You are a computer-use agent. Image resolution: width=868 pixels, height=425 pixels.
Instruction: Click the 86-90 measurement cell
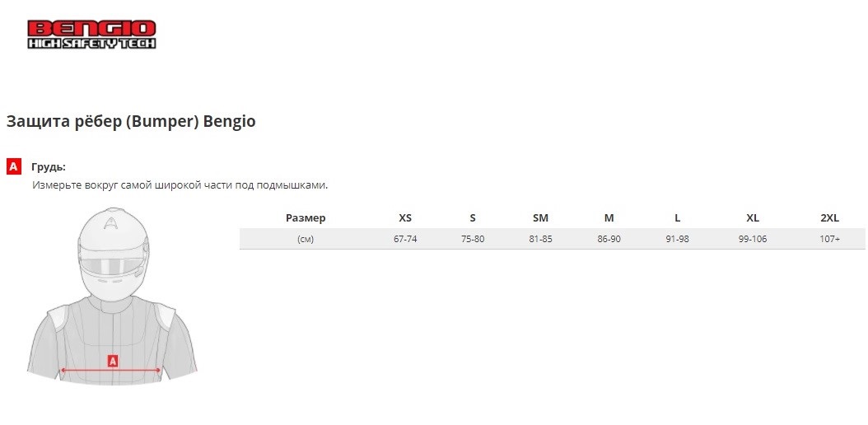point(609,240)
